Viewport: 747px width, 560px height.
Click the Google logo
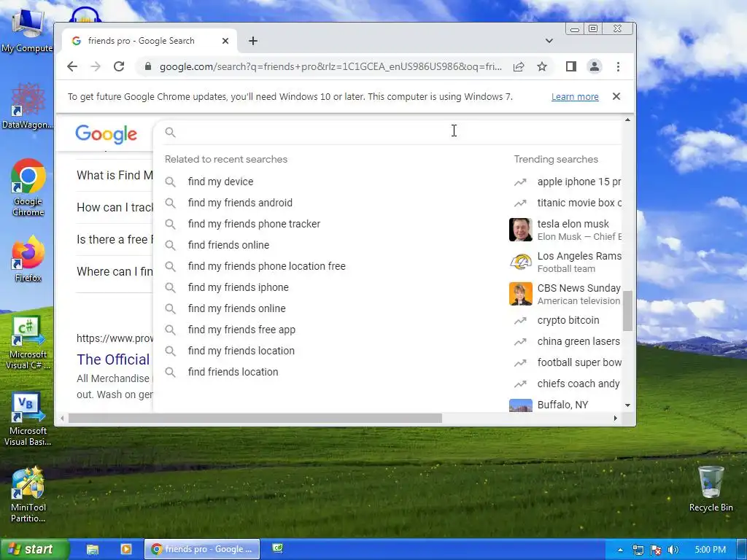(107, 134)
